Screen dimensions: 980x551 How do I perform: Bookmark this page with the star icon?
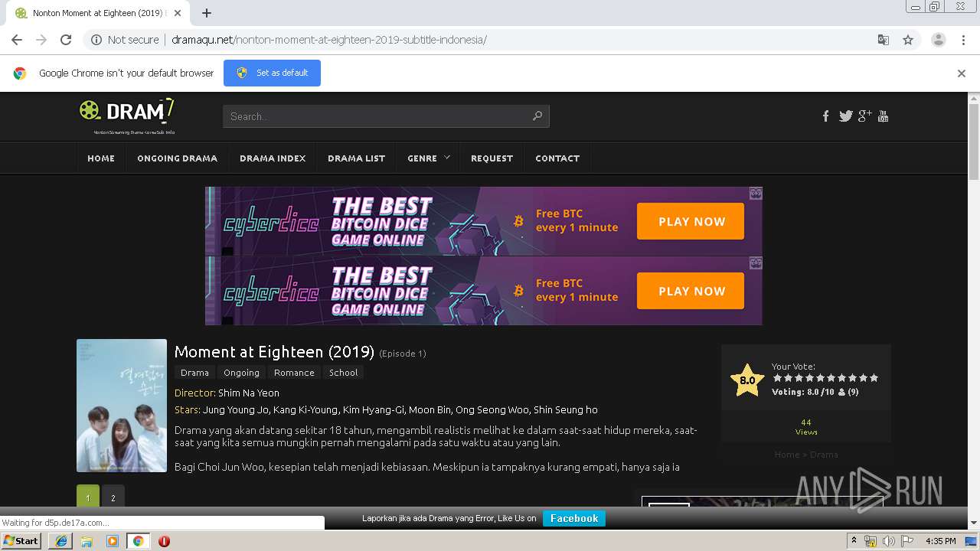(x=908, y=40)
